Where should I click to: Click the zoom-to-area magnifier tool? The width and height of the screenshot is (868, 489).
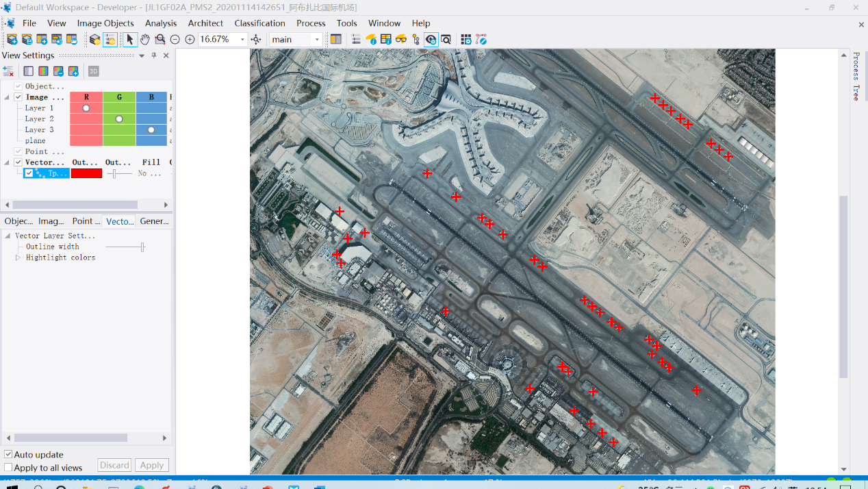point(160,40)
